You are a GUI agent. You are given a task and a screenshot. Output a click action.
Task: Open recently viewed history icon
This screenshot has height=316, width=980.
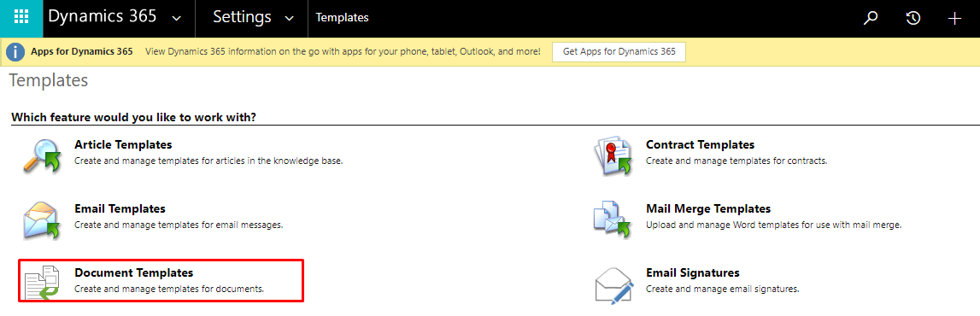913,18
